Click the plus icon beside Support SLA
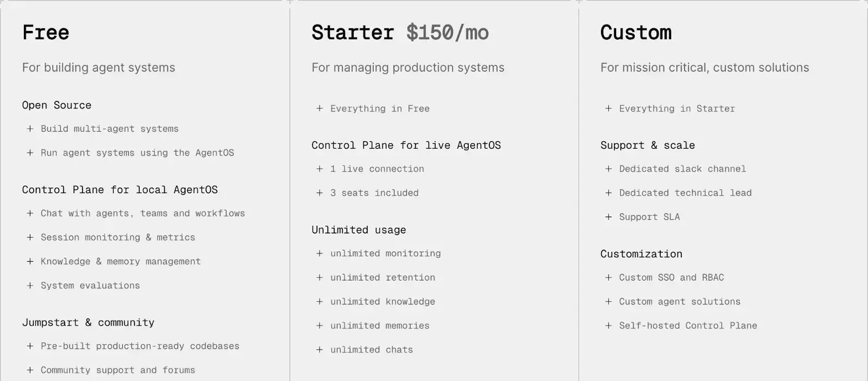The image size is (868, 381). pyautogui.click(x=608, y=217)
